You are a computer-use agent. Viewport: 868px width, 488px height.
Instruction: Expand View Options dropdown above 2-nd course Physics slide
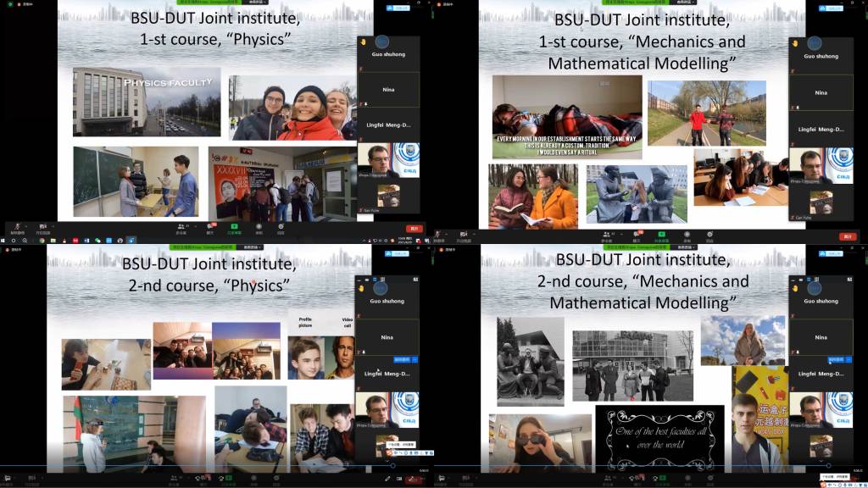[x=252, y=247]
